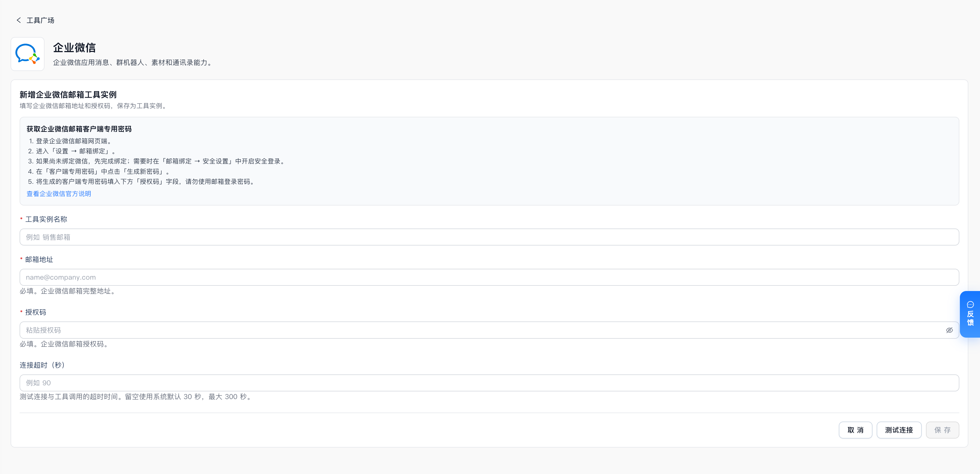This screenshot has width=980, height=474.
Task: Focus the 连接超时 seconds input
Action: click(489, 383)
